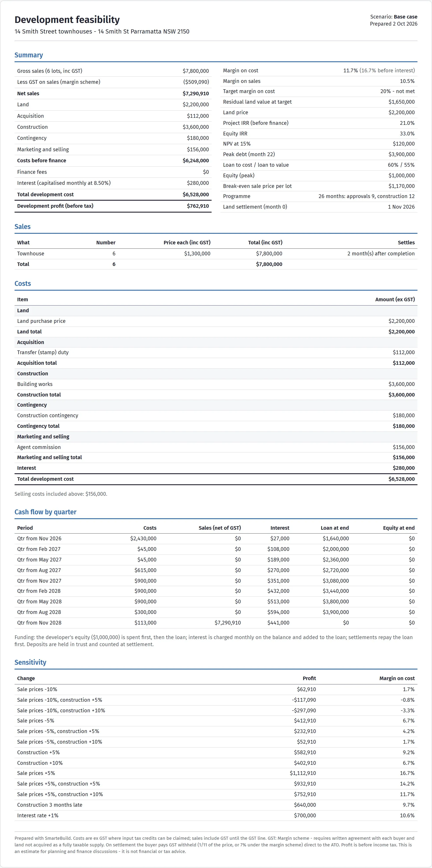Click the Less GST on sales amount ($509,090)
Viewport: 432px width, 868px height.
(196, 82)
